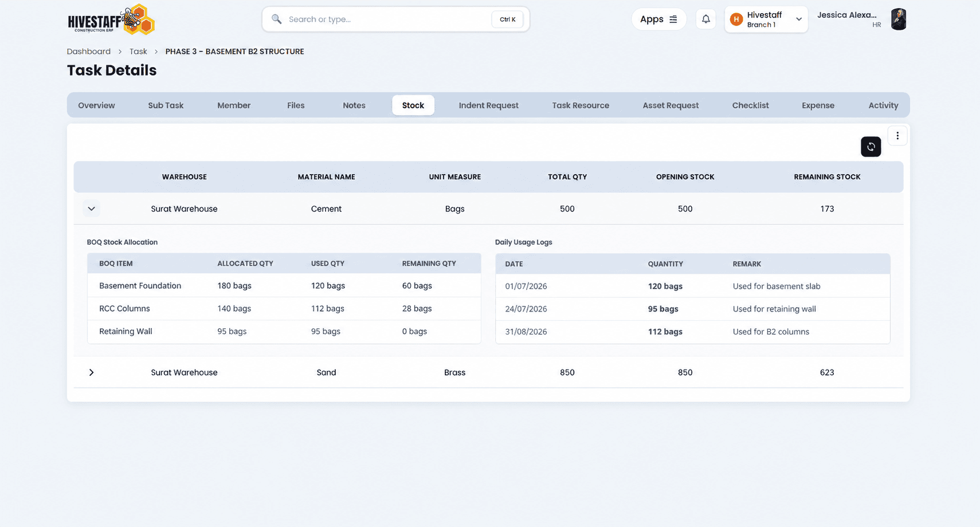This screenshot has width=980, height=527.
Task: Open the Indent Request tab
Action: point(488,105)
